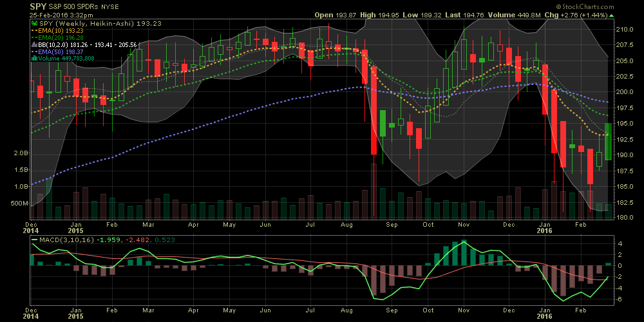Click the '205.0' price axis label
Image resolution: width=644 pixels, height=322 pixels.
point(623,61)
